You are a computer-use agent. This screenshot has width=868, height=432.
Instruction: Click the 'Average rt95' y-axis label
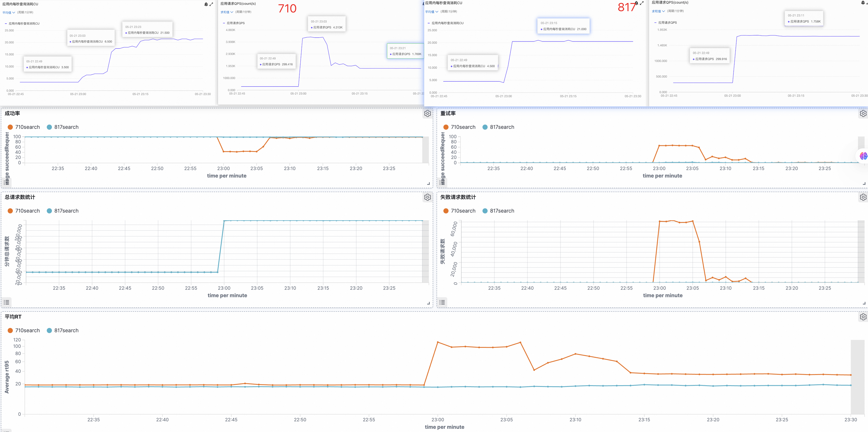coord(7,377)
